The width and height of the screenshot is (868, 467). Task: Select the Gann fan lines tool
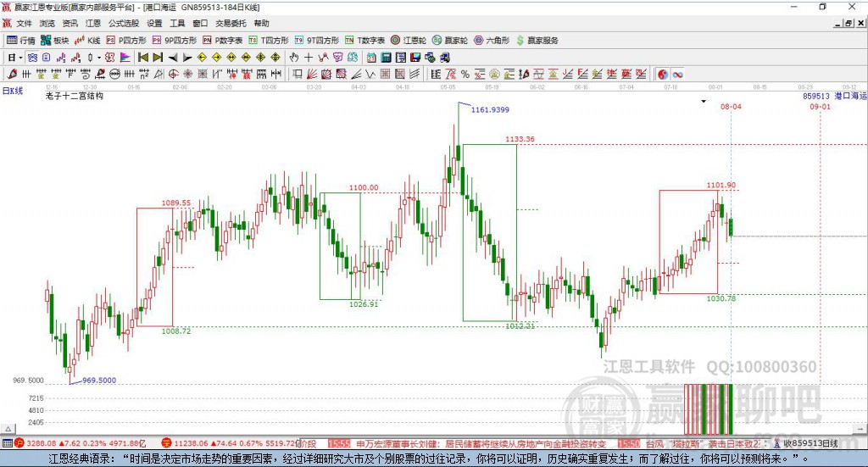(312, 74)
